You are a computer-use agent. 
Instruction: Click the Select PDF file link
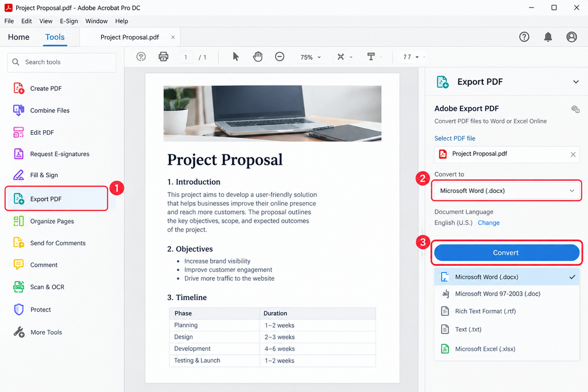point(455,138)
